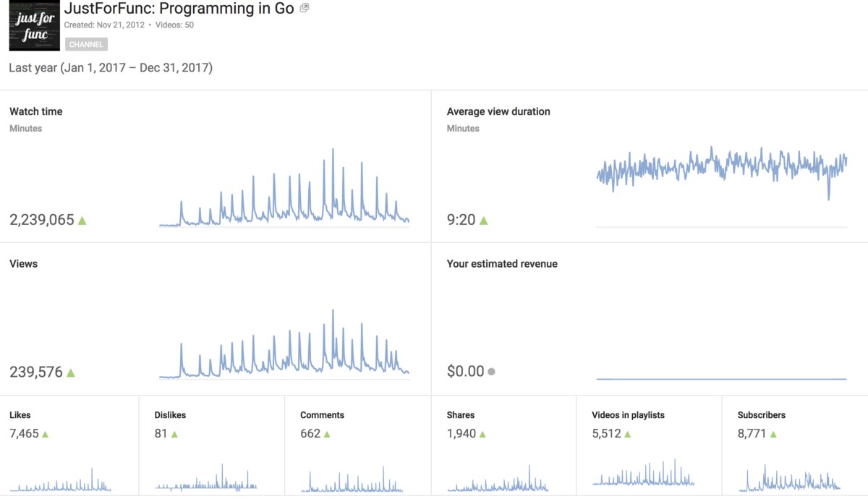Click the Dislikes sparkline chart
The image size is (868, 499).
point(206,480)
